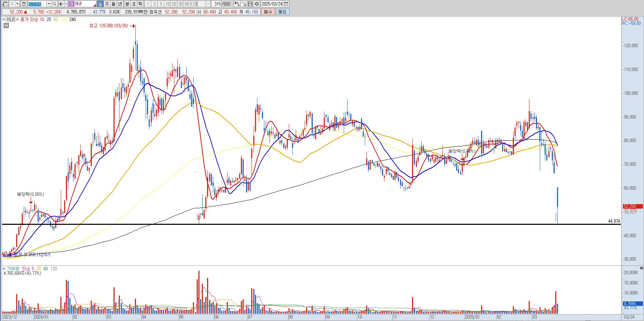Select the monthly 월 chart period
The width and height of the screenshot is (644, 321).
coord(114,4)
